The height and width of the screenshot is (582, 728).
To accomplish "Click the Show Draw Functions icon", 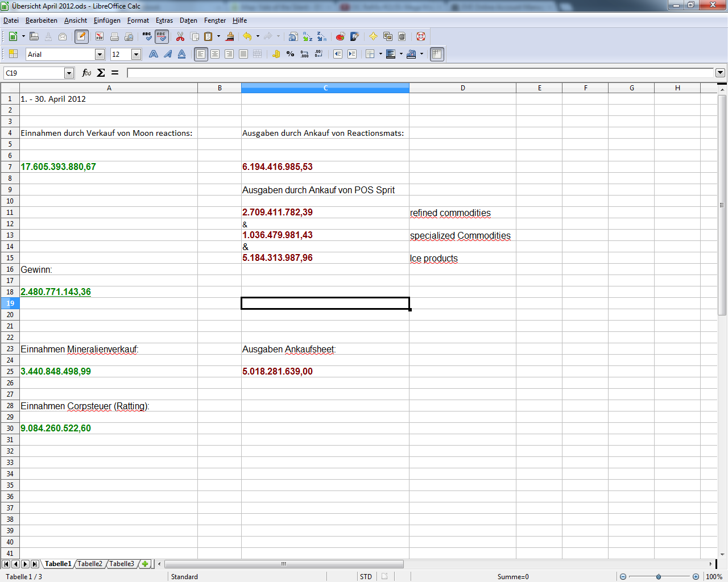I will coord(354,36).
